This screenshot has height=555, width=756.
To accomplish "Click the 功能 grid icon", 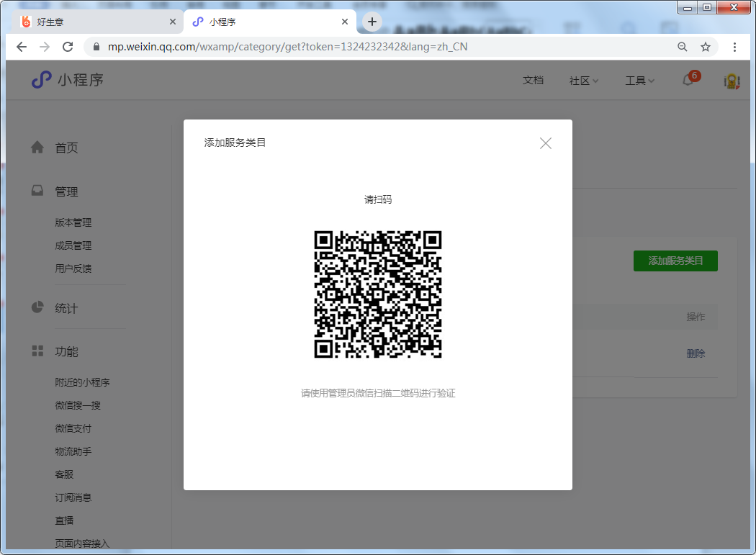I will [x=37, y=351].
